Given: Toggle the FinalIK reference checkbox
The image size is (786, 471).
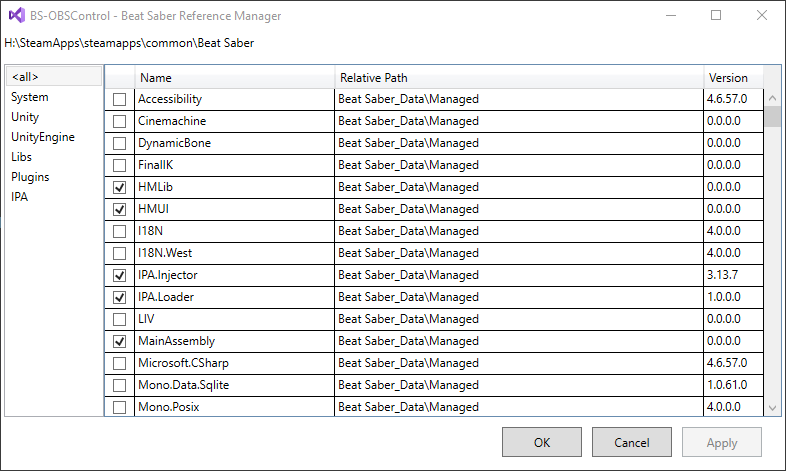Looking at the screenshot, I should tap(119, 165).
